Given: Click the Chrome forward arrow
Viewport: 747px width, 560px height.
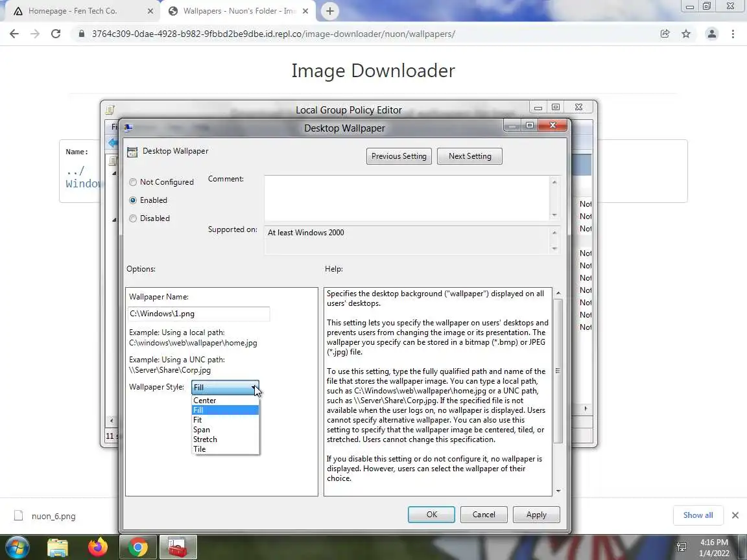Looking at the screenshot, I should coord(35,34).
